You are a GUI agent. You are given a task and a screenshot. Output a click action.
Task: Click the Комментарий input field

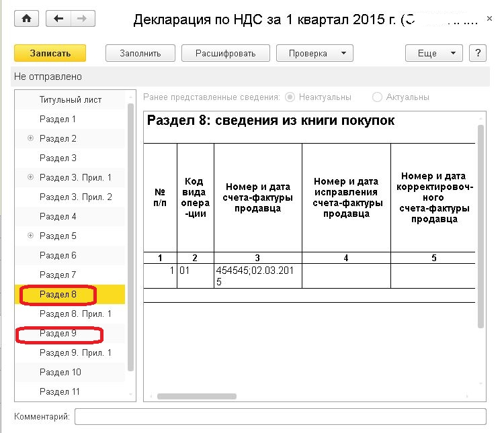(280, 417)
